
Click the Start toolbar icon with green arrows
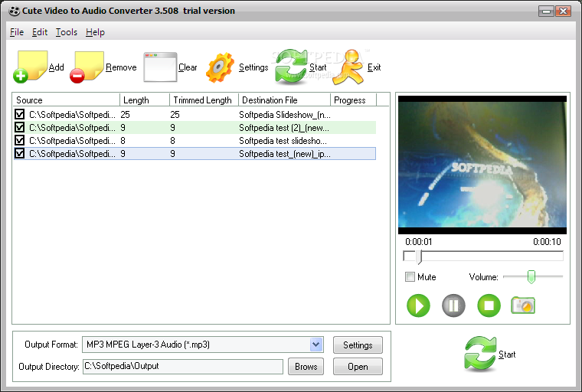tap(291, 67)
